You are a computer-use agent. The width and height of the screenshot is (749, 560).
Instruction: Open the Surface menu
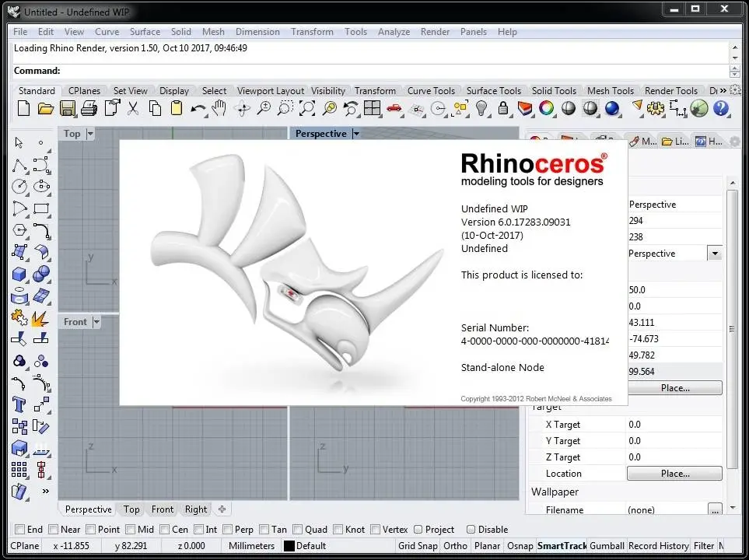(145, 32)
